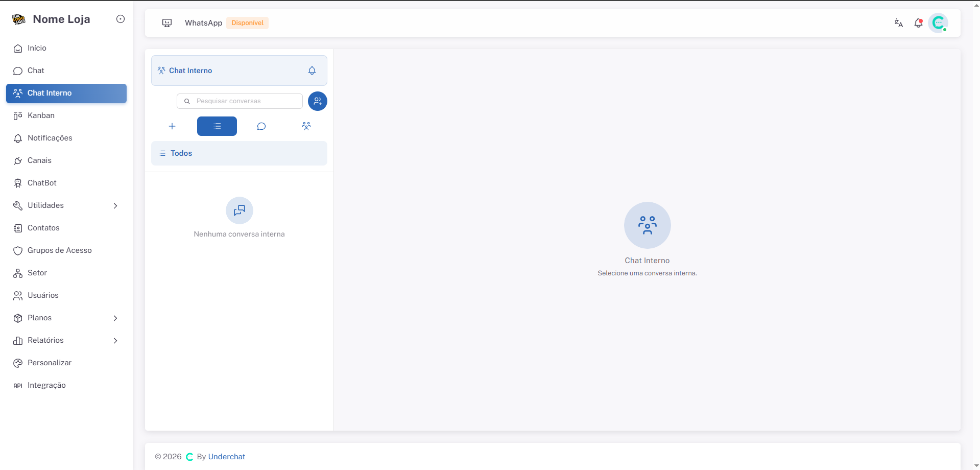The image size is (980, 470).
Task: Click the Kanban board icon
Action: click(x=18, y=116)
